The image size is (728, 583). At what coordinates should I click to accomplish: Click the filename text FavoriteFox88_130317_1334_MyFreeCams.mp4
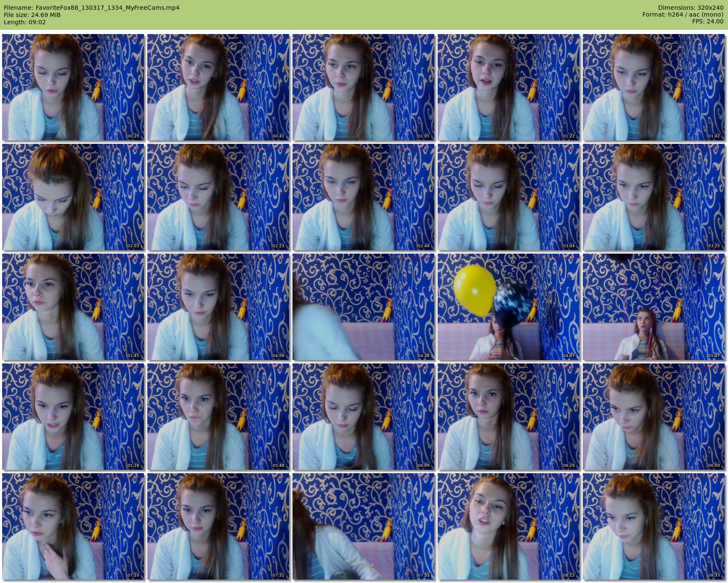coord(107,8)
